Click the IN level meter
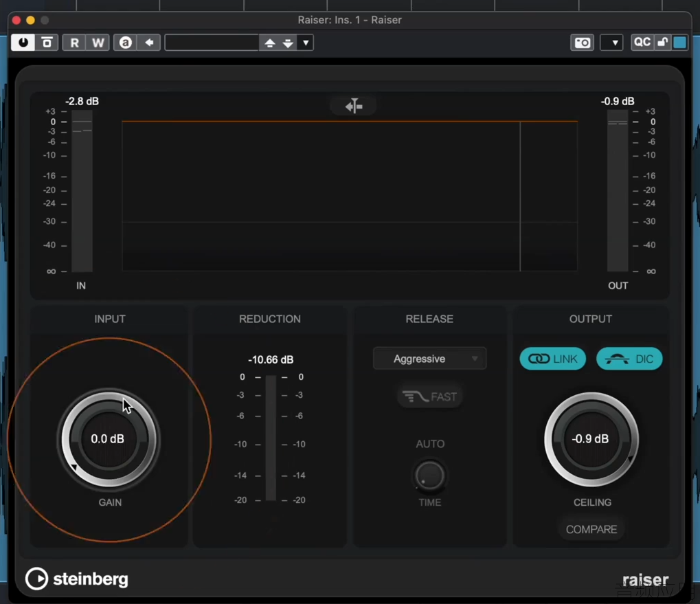This screenshot has width=700, height=604. tap(82, 192)
